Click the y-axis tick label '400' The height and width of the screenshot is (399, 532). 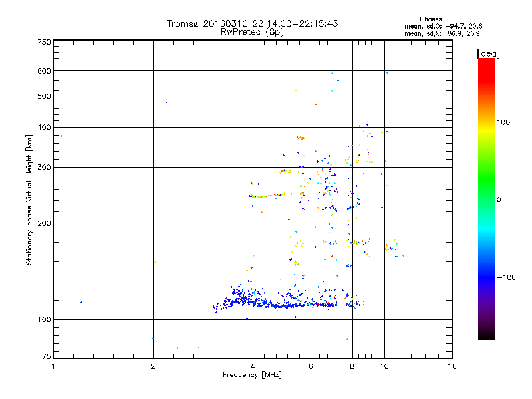pos(44,127)
